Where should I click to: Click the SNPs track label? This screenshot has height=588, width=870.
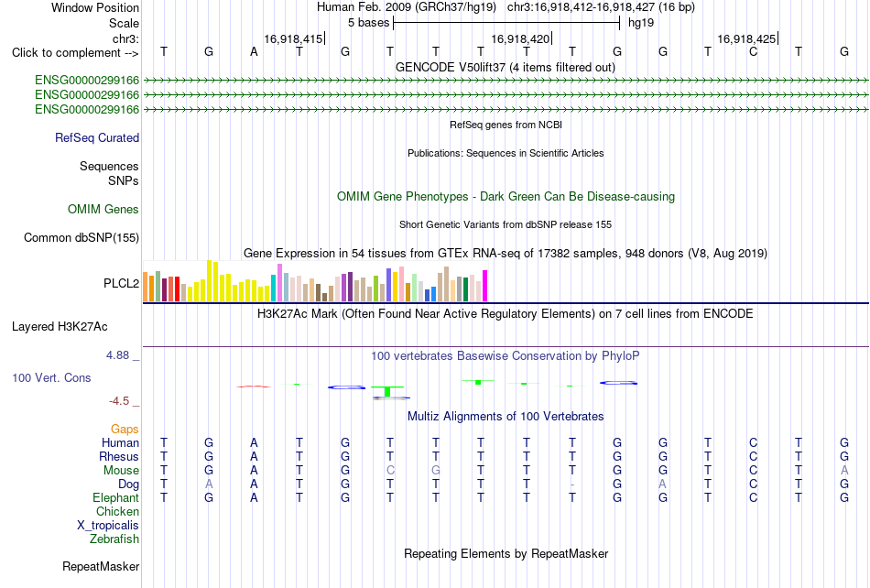(x=124, y=180)
